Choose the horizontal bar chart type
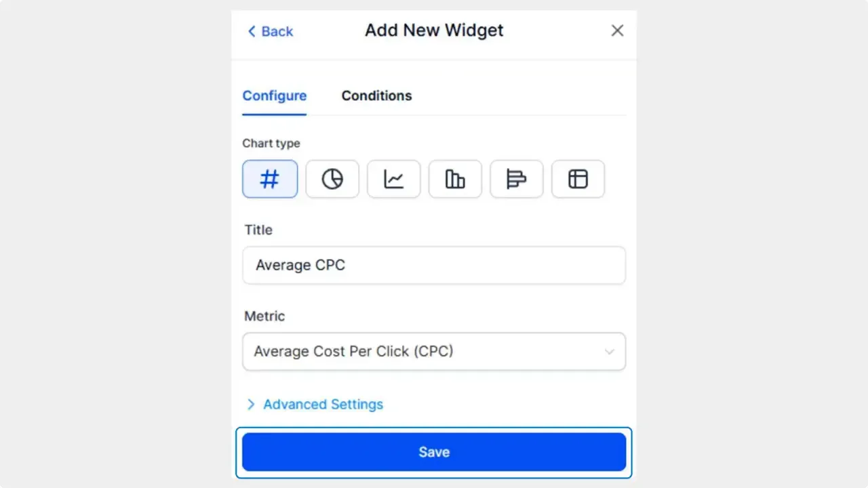The width and height of the screenshot is (868, 488). 516,179
